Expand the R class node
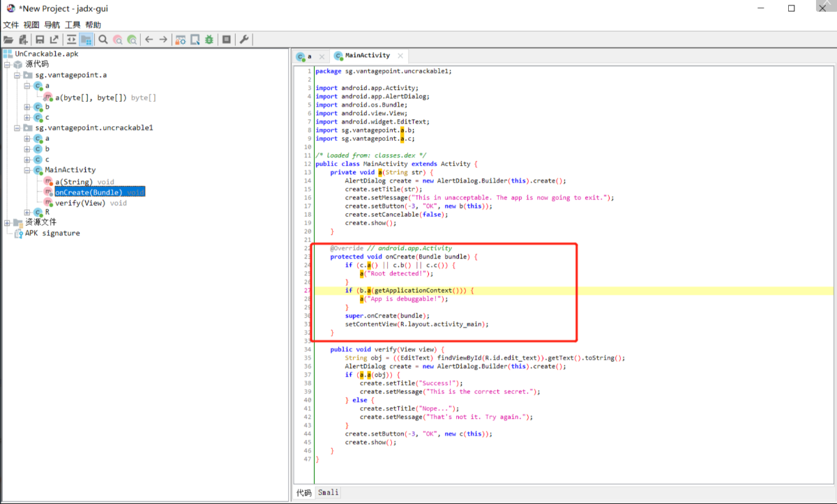 pos(27,212)
